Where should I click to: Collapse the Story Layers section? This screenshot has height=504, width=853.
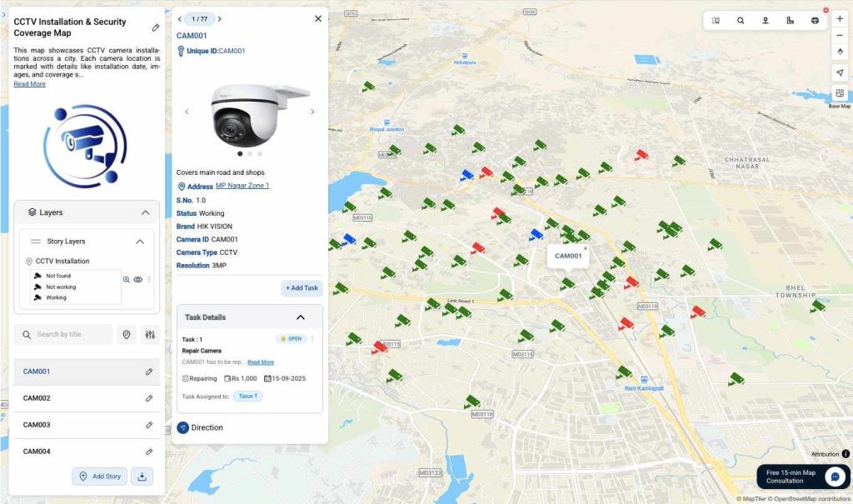pos(139,242)
